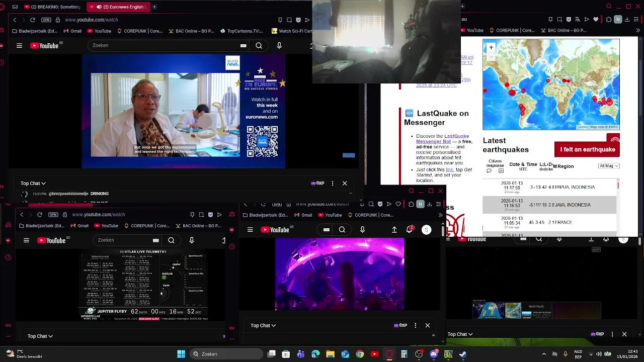Start voice search in the 3I/ATLAS YouTube window
The height and width of the screenshot is (362, 644).
[x=192, y=240]
